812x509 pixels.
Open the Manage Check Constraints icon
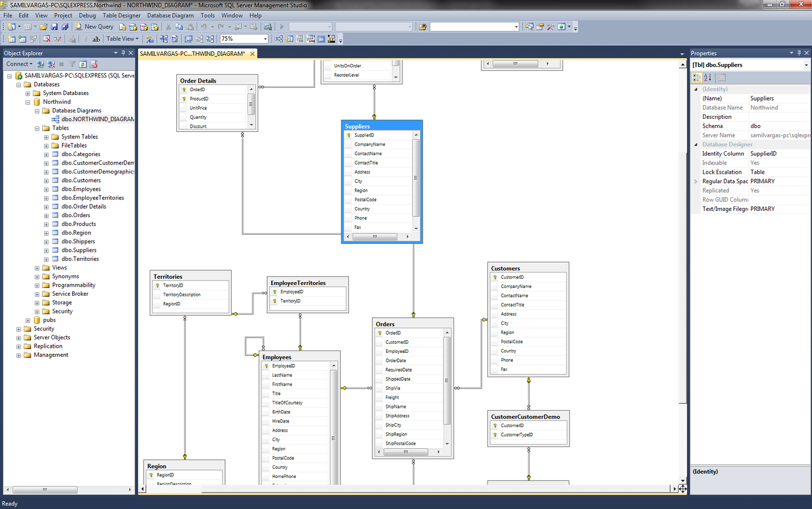[322, 39]
